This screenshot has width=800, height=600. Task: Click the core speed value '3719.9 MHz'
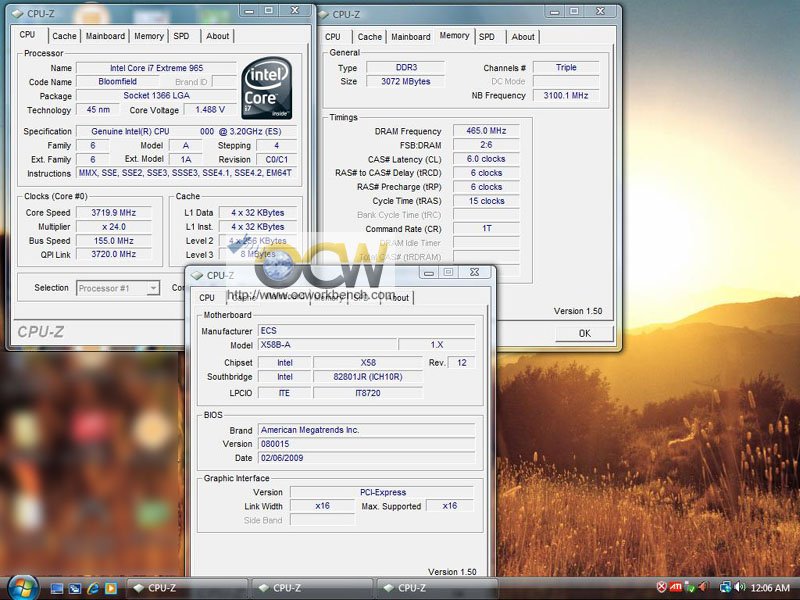coord(113,213)
